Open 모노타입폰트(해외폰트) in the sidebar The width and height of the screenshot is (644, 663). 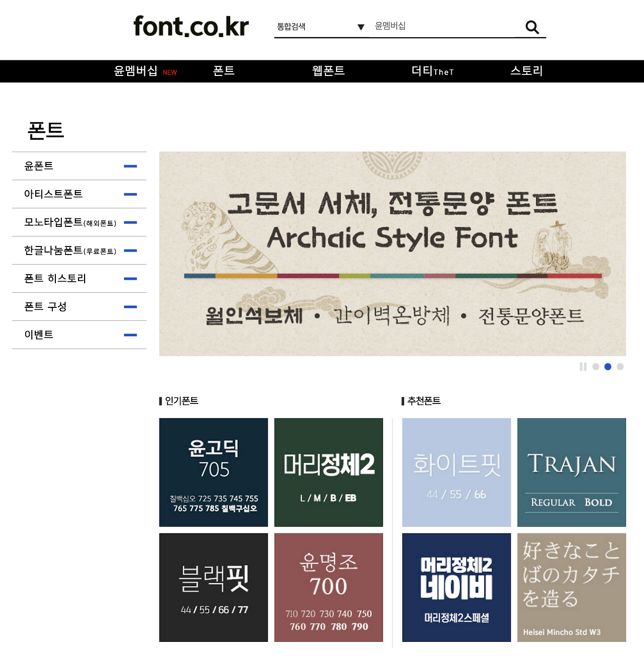70,222
